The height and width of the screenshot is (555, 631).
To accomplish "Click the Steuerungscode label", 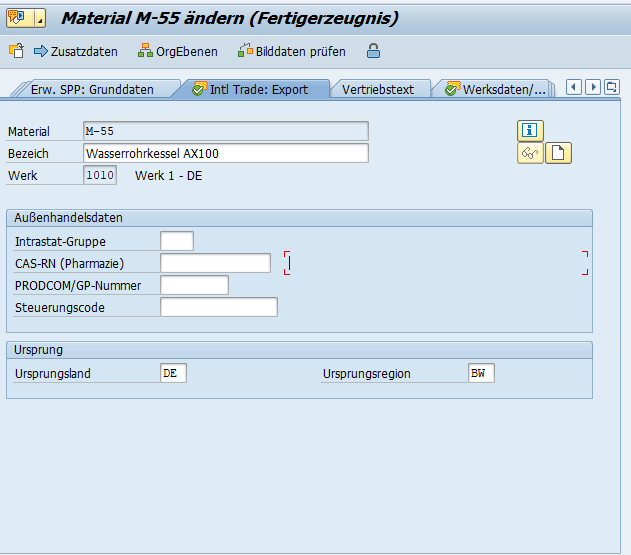I will pyautogui.click(x=60, y=307).
